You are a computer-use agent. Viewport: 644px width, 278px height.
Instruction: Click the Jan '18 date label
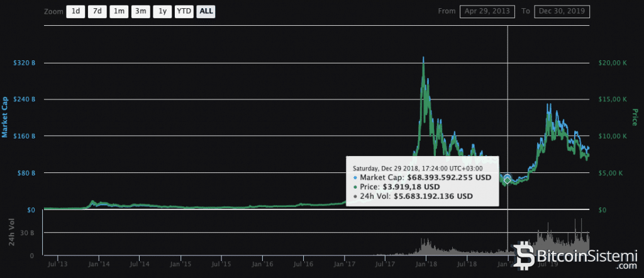(x=426, y=265)
